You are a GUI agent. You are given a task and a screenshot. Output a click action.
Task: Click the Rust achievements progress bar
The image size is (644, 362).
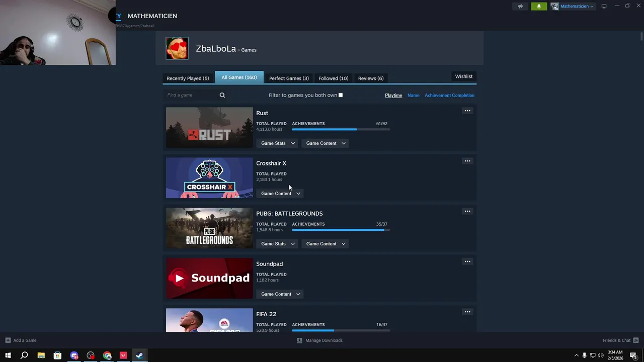[x=341, y=129]
